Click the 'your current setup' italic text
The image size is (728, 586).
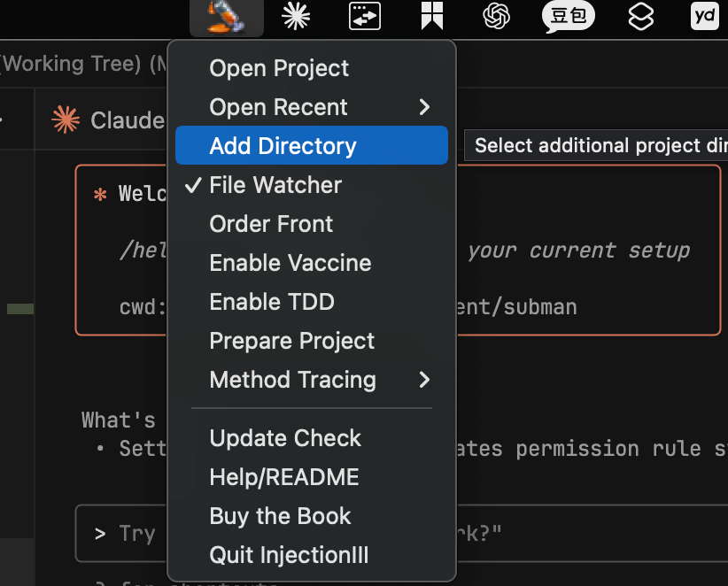pyautogui.click(x=579, y=251)
